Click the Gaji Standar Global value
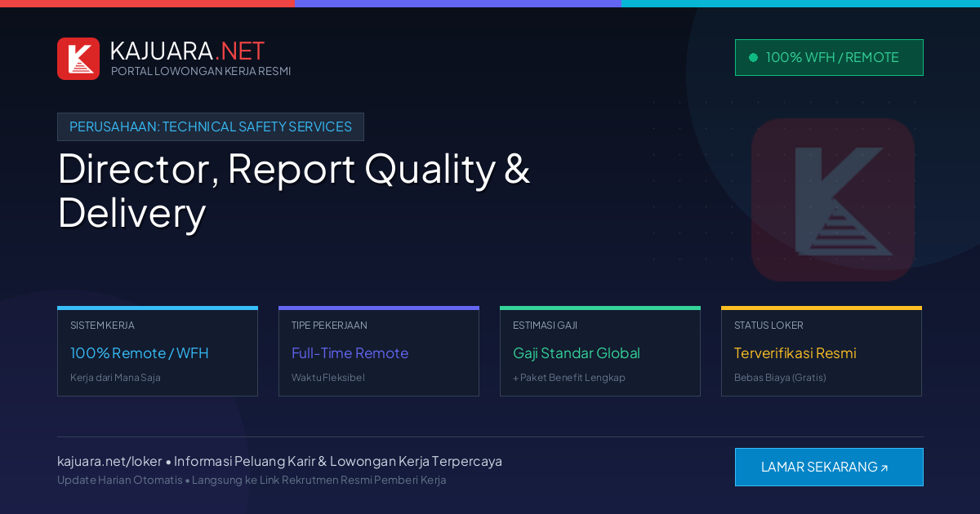The height and width of the screenshot is (514, 980). click(x=577, y=353)
